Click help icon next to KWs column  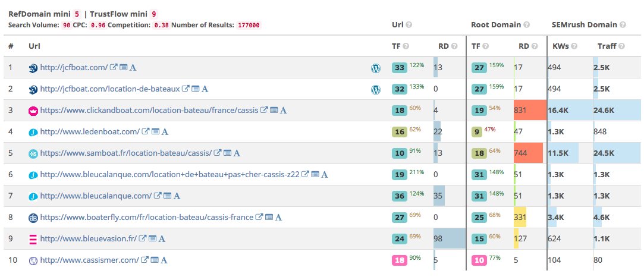574,46
